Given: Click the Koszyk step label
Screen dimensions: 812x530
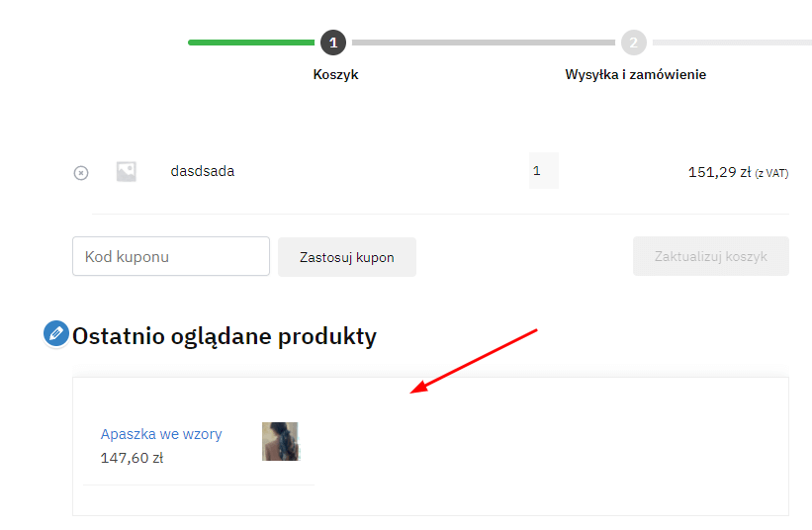Looking at the screenshot, I should tap(335, 74).
